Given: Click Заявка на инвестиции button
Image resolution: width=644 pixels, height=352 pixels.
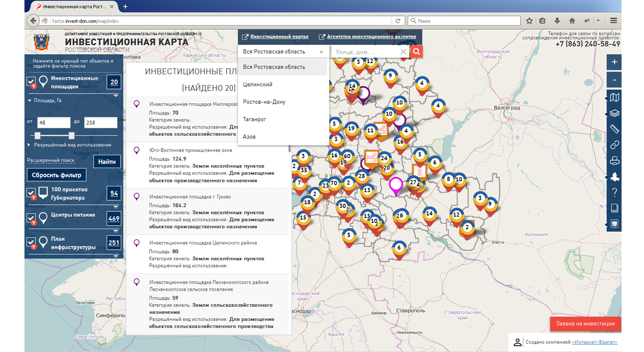Looking at the screenshot, I should pos(586,323).
